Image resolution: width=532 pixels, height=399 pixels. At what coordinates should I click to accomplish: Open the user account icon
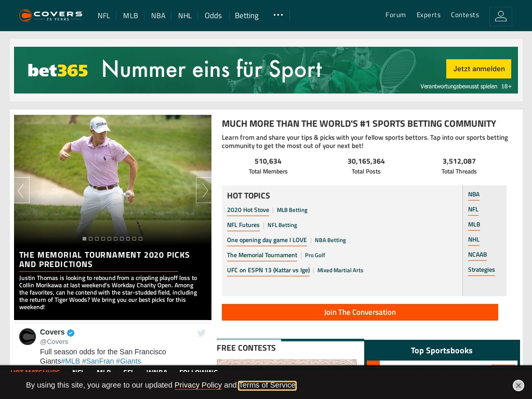(500, 16)
